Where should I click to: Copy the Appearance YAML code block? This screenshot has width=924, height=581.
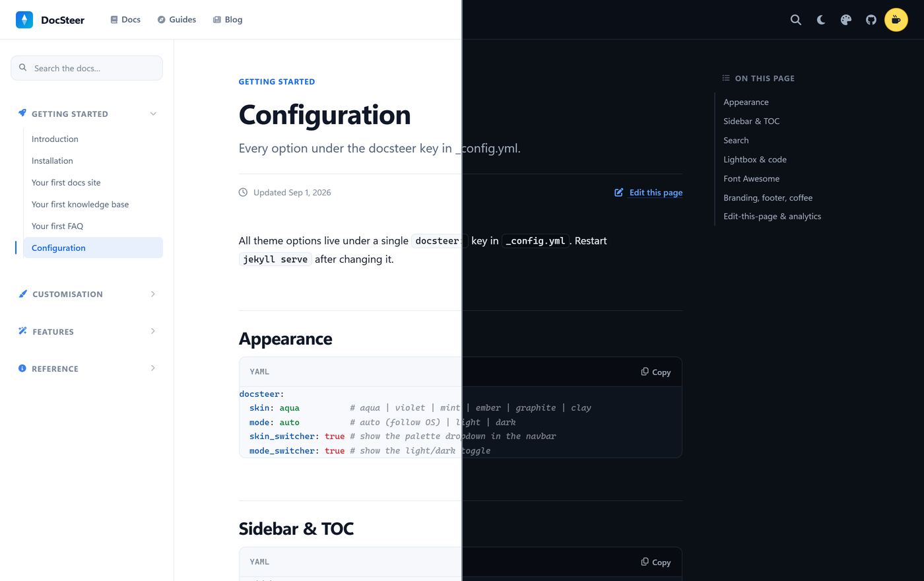click(x=656, y=372)
